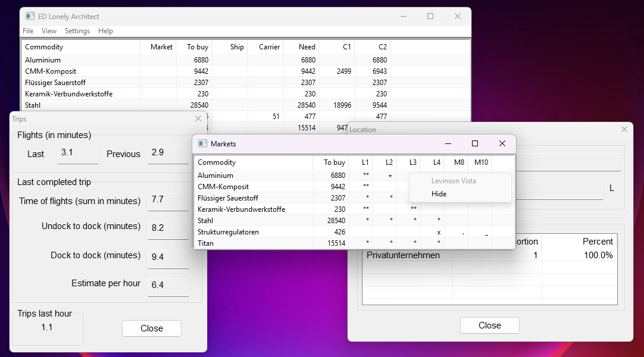644x357 pixels.
Task: Click the Time of flights sum field
Action: pos(168,201)
